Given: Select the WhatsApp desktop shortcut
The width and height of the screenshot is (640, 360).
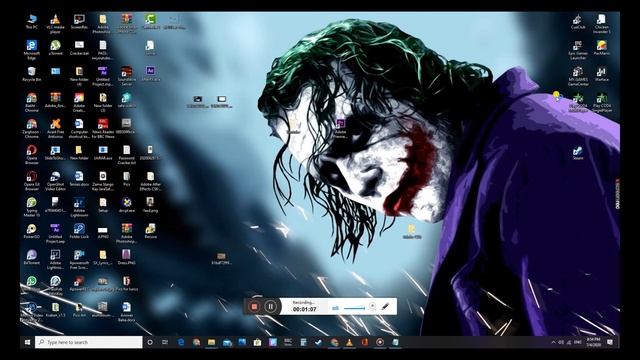Looking at the screenshot, I should (32, 283).
